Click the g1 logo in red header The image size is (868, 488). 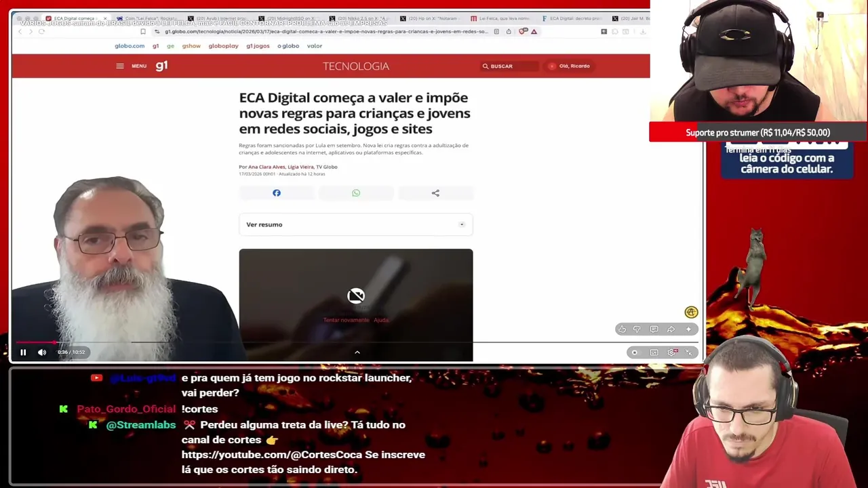pyautogui.click(x=161, y=66)
